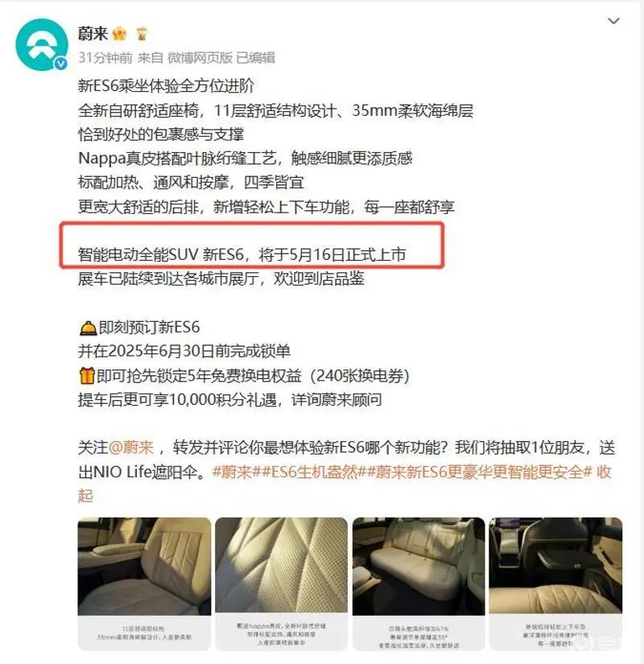This screenshot has height=664, width=644.
Task: Click the bell emoji before 即刻预订新ES6
Action: (88, 328)
